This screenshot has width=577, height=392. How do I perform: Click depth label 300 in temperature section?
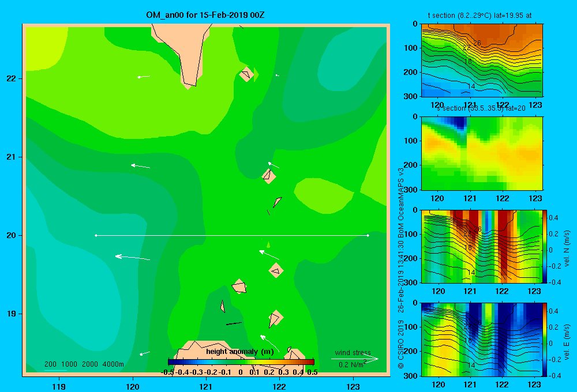coord(411,96)
